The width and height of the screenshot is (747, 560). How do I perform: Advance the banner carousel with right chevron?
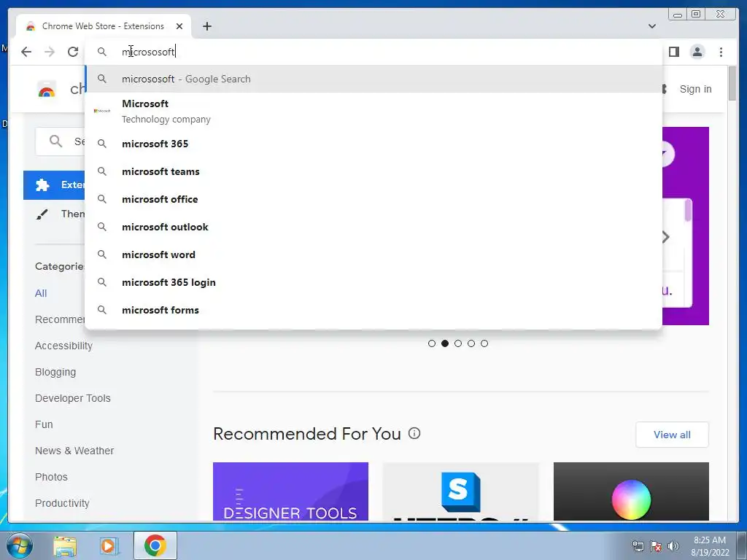[666, 237]
